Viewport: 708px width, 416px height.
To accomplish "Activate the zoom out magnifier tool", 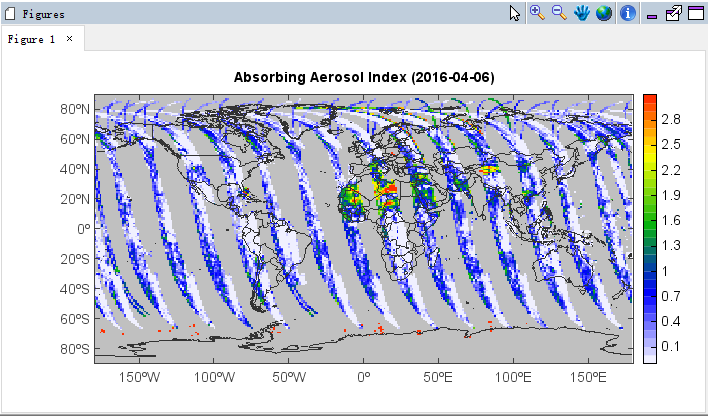I will coord(559,13).
